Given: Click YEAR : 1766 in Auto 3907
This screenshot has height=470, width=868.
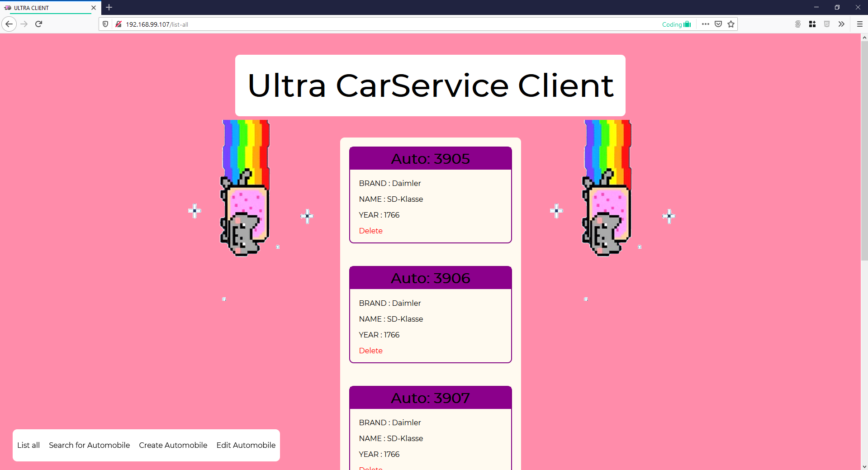Looking at the screenshot, I should click(379, 454).
